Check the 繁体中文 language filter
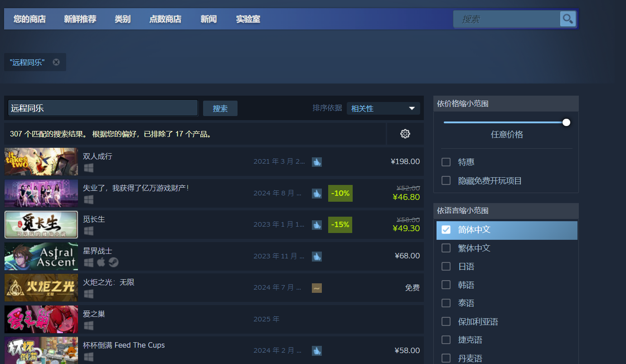Image resolution: width=626 pixels, height=364 pixels. (x=446, y=248)
